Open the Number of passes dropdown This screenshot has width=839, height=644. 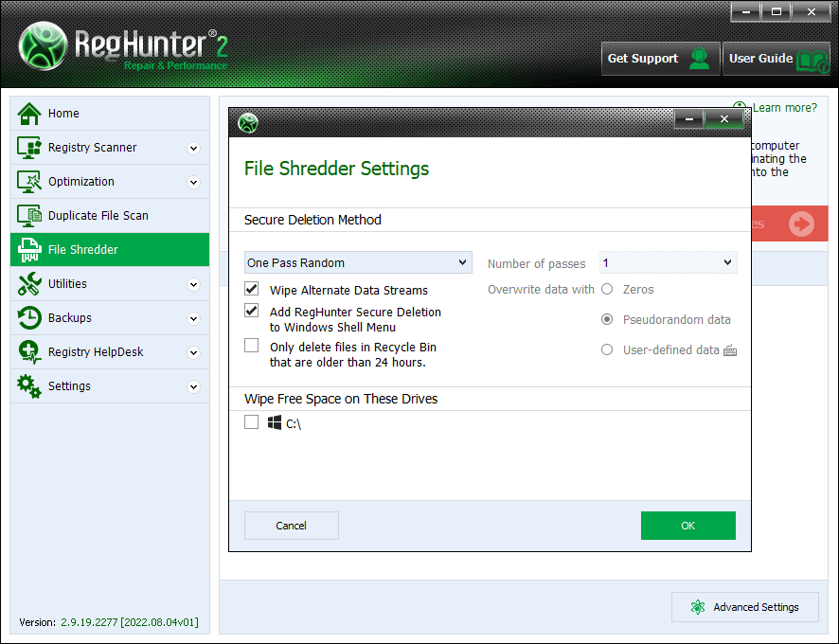[668, 262]
